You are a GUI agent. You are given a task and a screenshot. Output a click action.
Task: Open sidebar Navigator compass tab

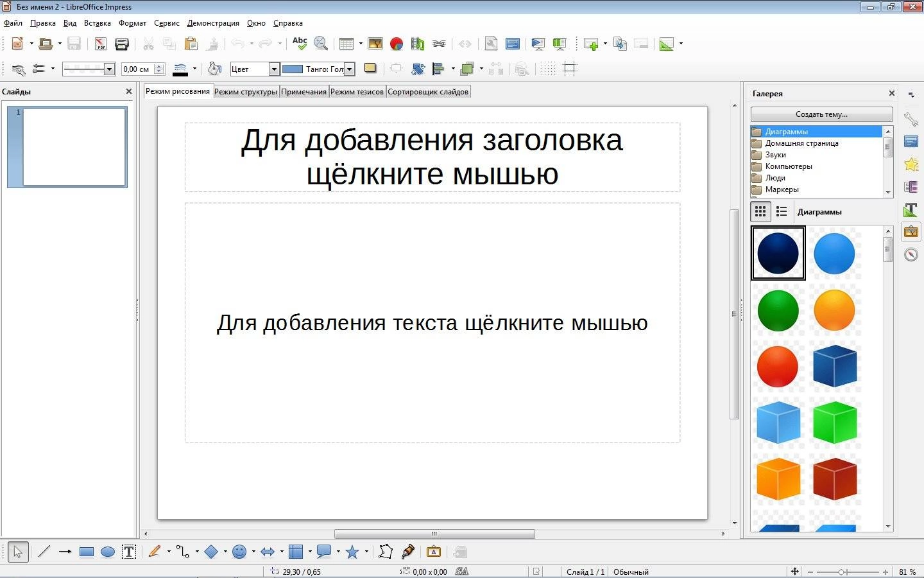[911, 255]
